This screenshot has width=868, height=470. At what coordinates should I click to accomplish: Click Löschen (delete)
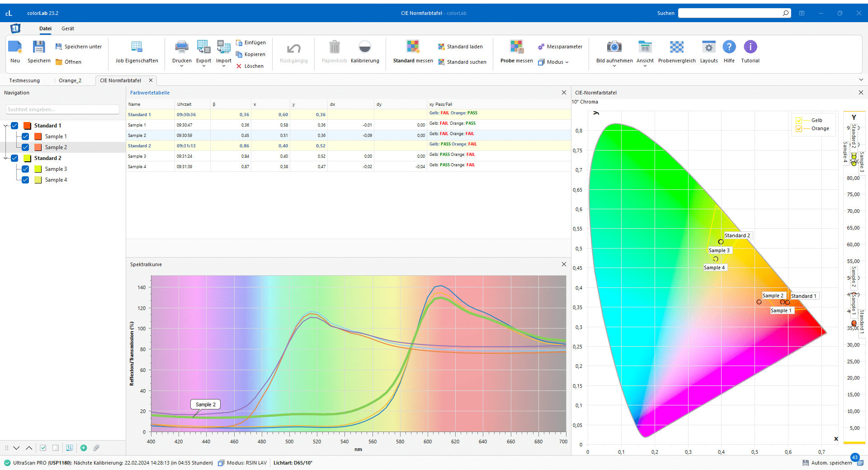250,66
